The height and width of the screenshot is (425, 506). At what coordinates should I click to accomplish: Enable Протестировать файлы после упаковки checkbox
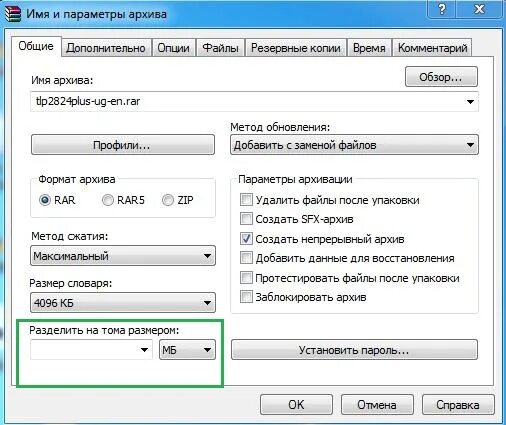click(x=246, y=278)
